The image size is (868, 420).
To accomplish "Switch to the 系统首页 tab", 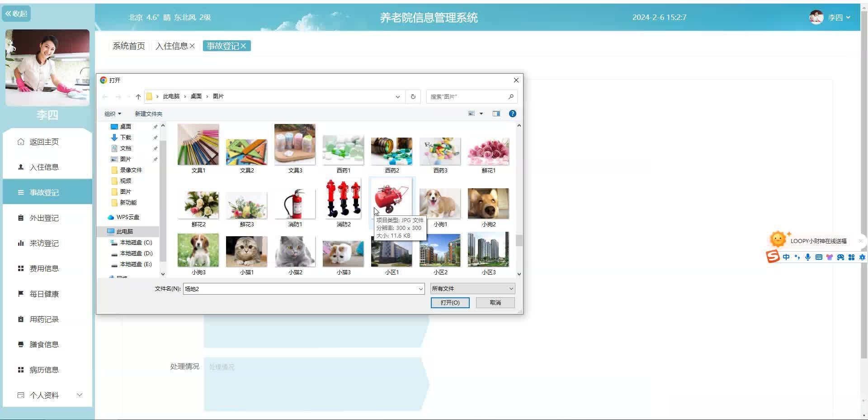I will pyautogui.click(x=128, y=46).
